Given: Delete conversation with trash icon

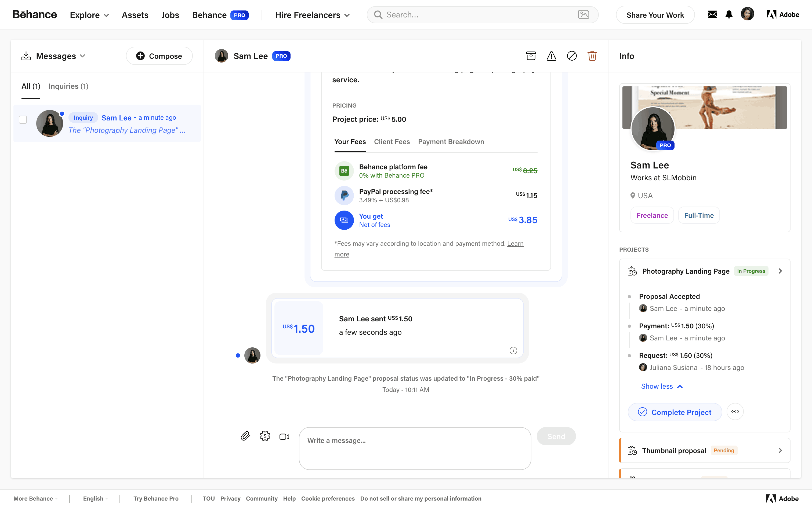Looking at the screenshot, I should [592, 56].
